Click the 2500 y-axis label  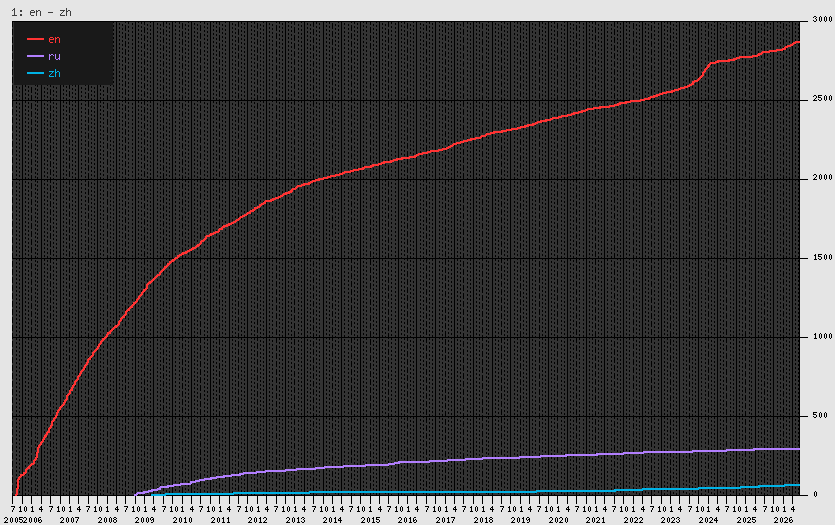tap(823, 99)
